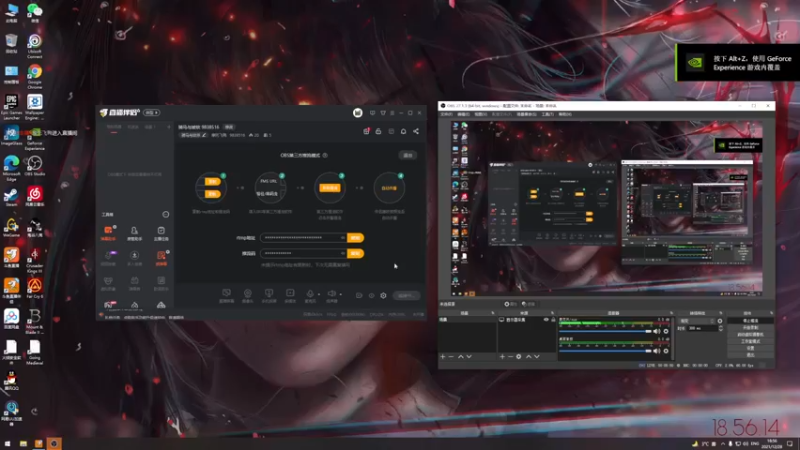Open 麦克风/Aux mixer gear in OBS
Image resolution: width=800 pixels, height=450 pixels.
[x=666, y=332]
